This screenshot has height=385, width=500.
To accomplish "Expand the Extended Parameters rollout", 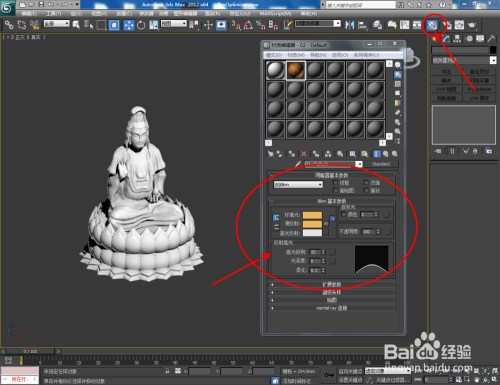I will 332,284.
